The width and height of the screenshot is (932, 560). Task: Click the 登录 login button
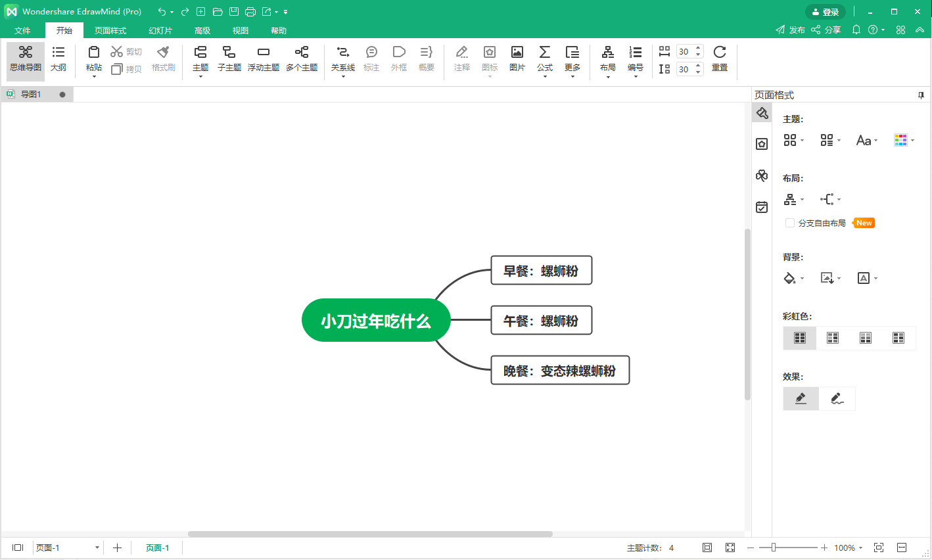(x=826, y=11)
